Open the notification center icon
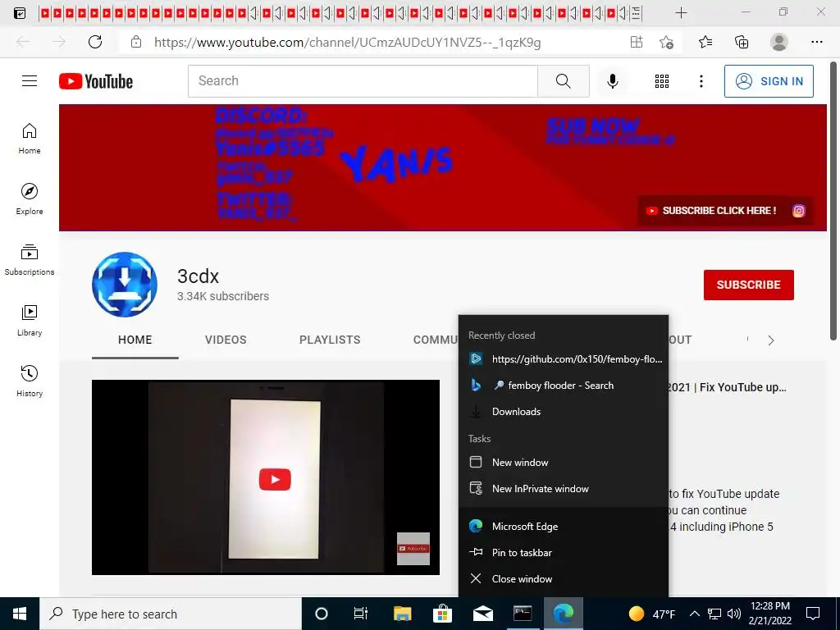Viewport: 840px width, 630px height. coord(813,614)
